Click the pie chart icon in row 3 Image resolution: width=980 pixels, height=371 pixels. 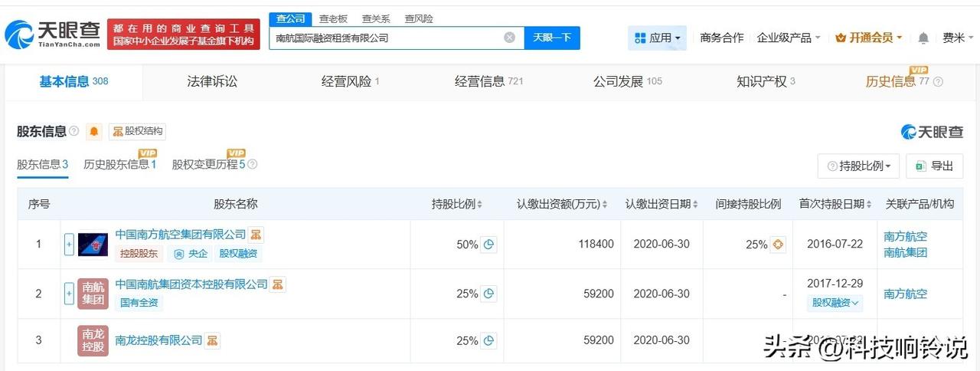(488, 340)
